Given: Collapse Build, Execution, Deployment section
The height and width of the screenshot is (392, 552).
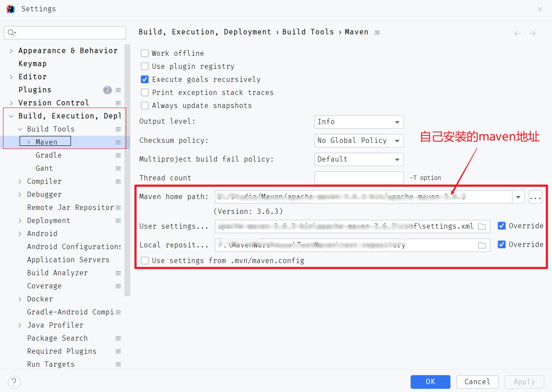Looking at the screenshot, I should pos(11,116).
